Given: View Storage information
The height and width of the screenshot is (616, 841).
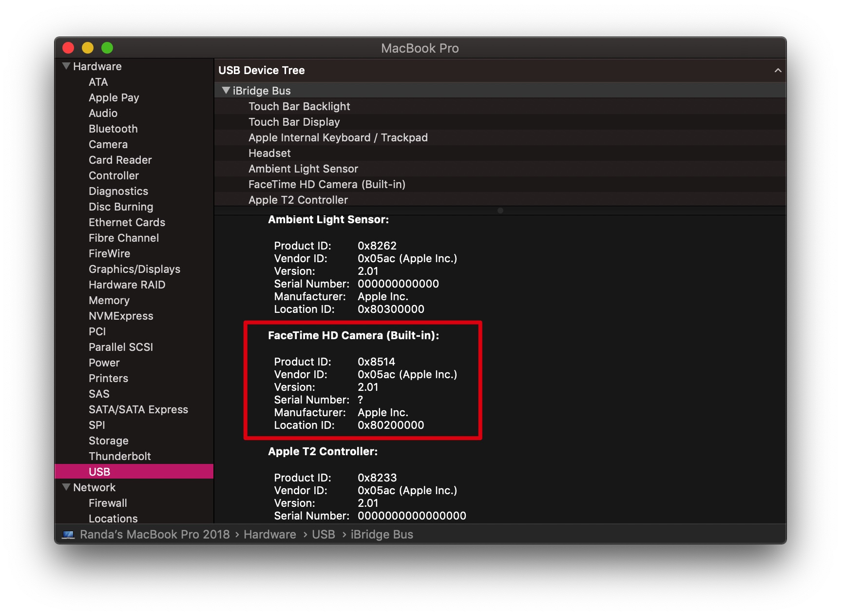Looking at the screenshot, I should click(109, 441).
